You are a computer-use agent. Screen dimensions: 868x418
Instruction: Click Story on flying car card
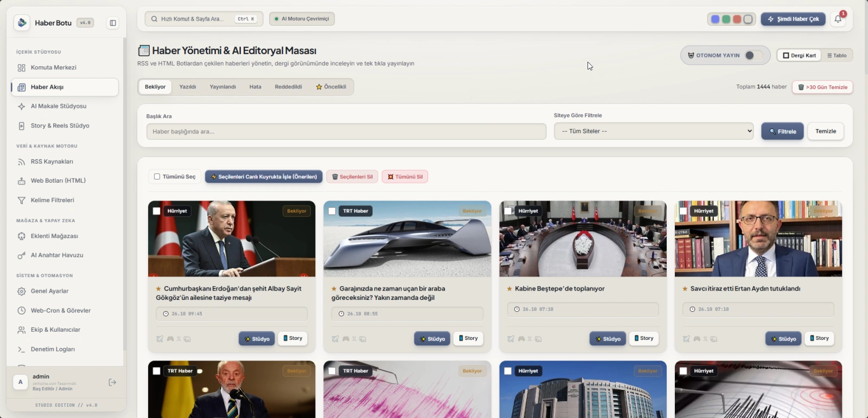[468, 338]
